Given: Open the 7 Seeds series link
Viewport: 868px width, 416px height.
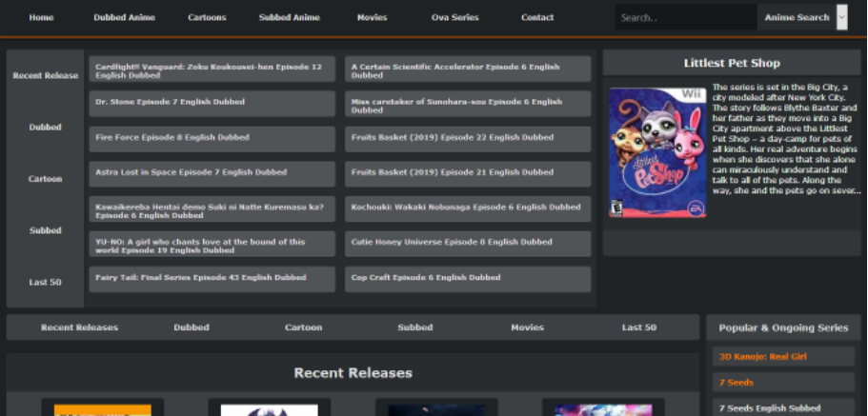Looking at the screenshot, I should click(x=783, y=383).
